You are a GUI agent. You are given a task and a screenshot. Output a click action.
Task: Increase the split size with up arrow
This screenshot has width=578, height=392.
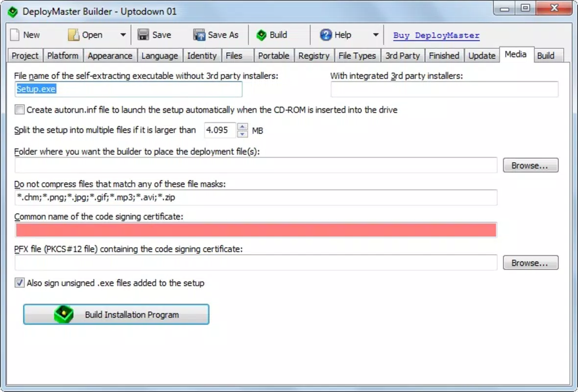pyautogui.click(x=242, y=126)
